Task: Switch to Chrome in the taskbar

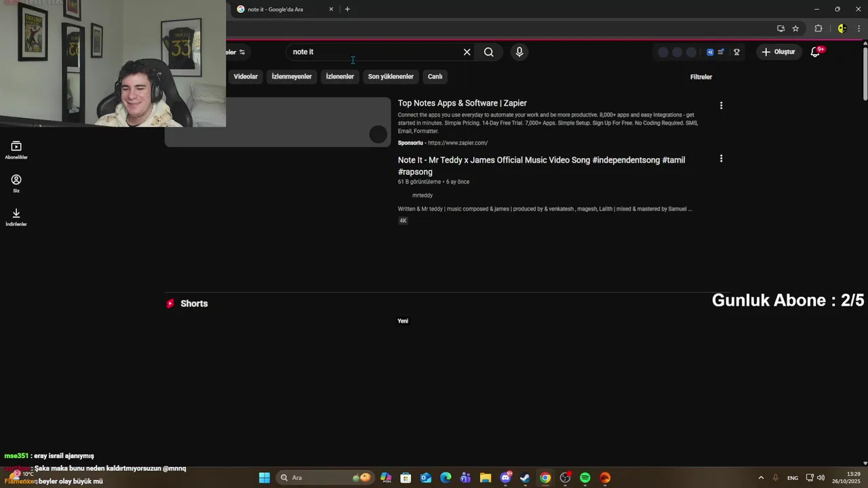Action: tap(545, 478)
